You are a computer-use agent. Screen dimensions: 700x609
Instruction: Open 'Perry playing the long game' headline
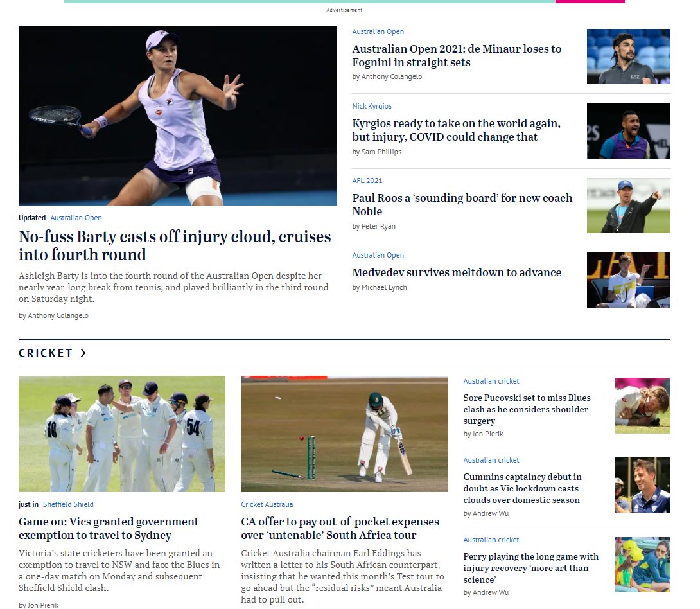tap(531, 568)
